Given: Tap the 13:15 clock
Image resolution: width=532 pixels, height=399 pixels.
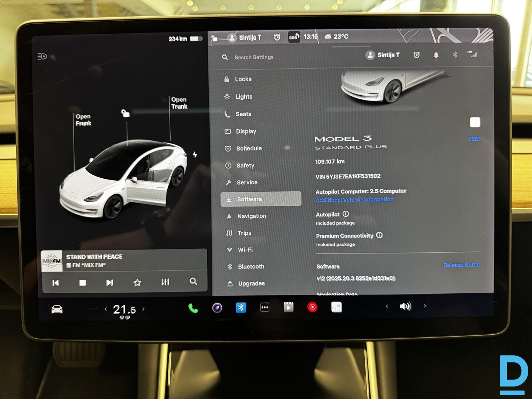Looking at the screenshot, I should tap(311, 37).
